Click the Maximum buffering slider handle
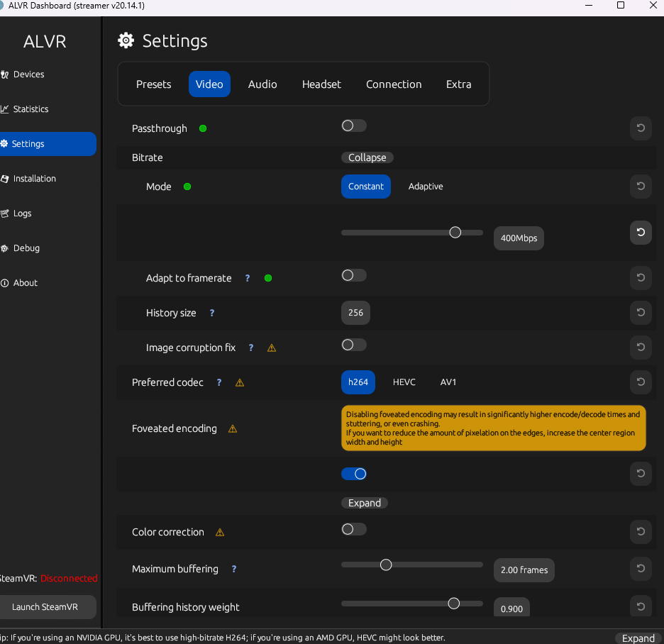The width and height of the screenshot is (664, 644). pyautogui.click(x=386, y=565)
